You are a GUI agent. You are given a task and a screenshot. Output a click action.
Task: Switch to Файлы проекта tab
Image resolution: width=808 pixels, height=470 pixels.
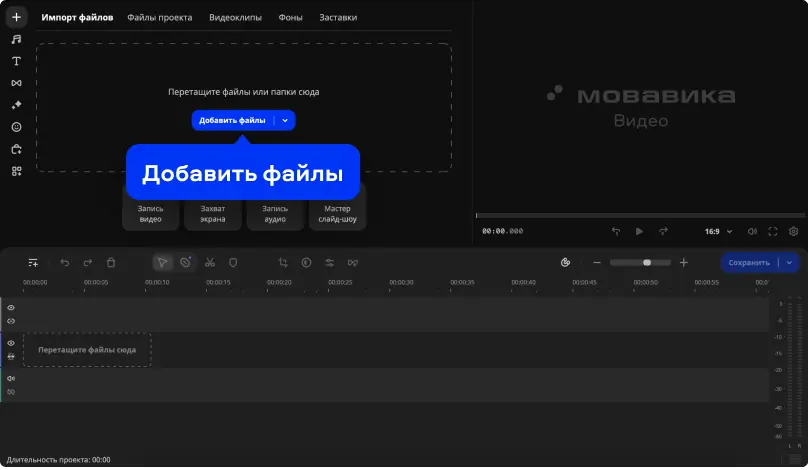[x=160, y=18]
